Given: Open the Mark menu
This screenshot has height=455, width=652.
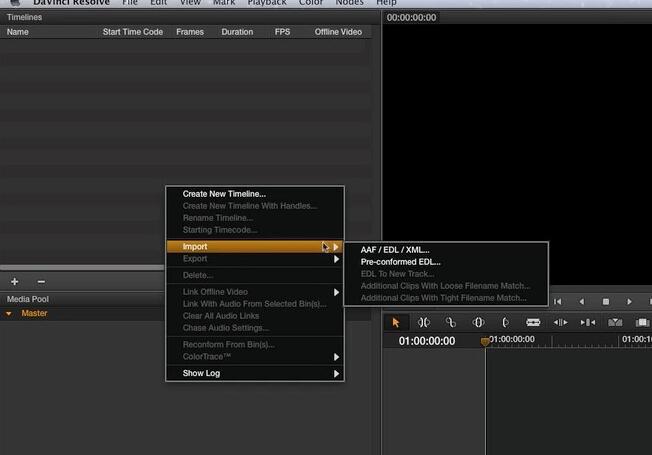Looking at the screenshot, I should 224,2.
